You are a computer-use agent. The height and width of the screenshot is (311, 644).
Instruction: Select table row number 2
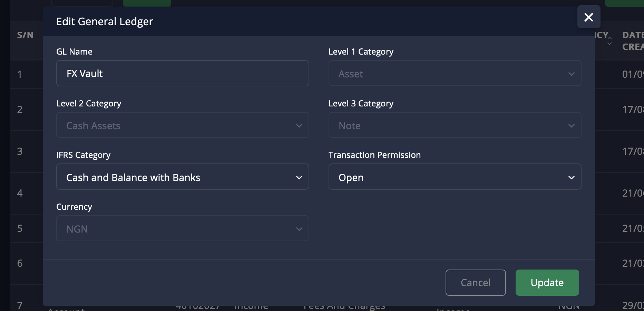coord(20,110)
